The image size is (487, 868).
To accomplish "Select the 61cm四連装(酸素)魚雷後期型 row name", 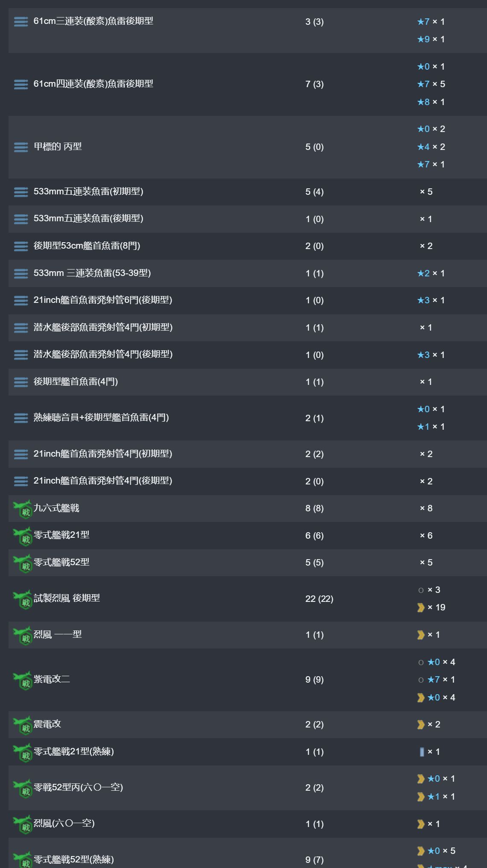I will click(93, 84).
